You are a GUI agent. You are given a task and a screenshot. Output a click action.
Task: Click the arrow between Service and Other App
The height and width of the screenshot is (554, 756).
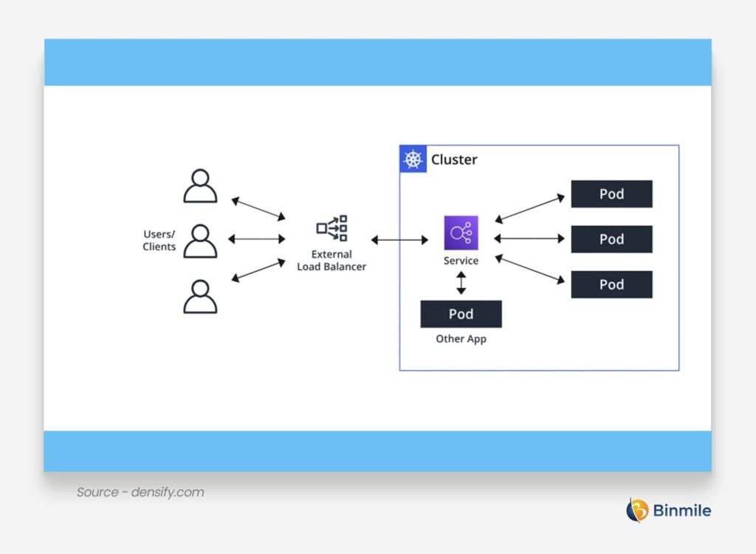tap(460, 281)
